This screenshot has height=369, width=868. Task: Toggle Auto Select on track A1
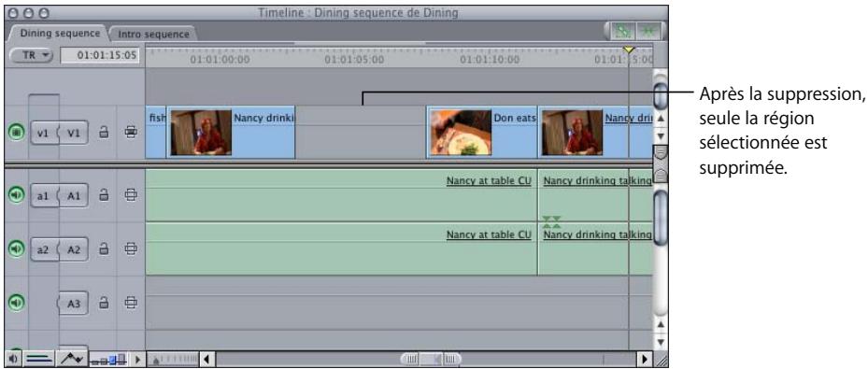[x=131, y=195]
